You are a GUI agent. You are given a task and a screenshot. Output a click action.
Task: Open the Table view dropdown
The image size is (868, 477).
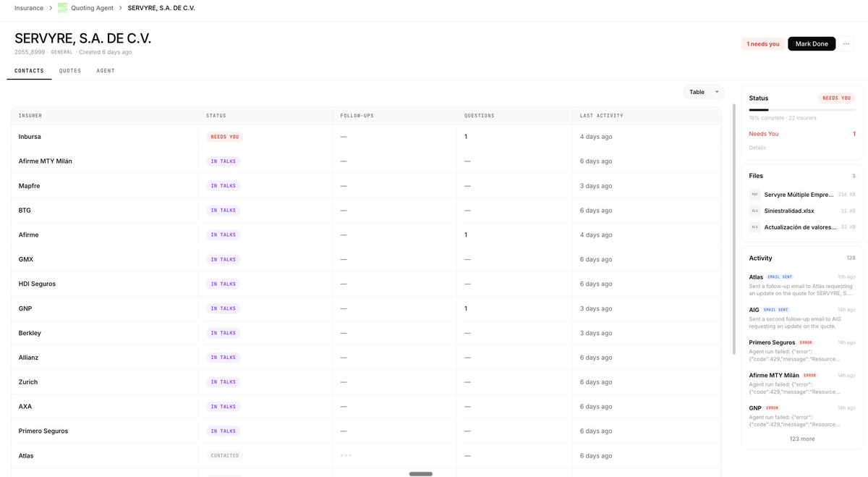[x=704, y=92]
